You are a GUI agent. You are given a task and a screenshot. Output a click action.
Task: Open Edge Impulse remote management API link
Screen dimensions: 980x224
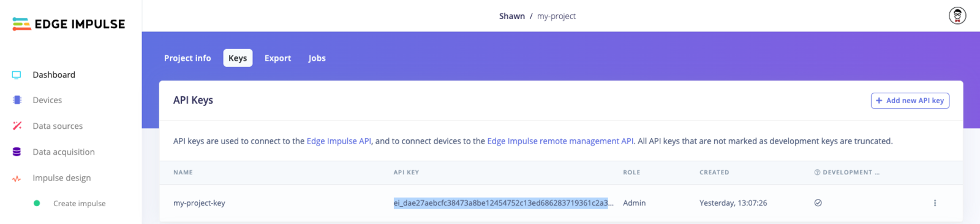(560, 141)
